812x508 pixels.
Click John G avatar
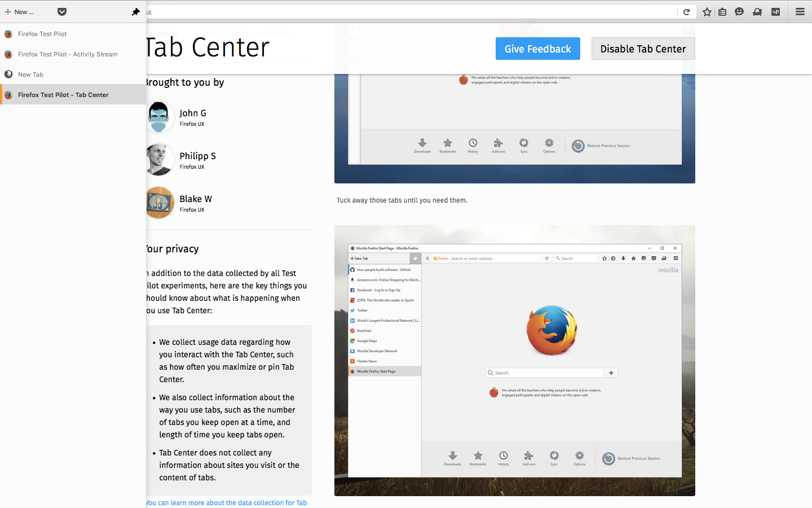click(160, 117)
